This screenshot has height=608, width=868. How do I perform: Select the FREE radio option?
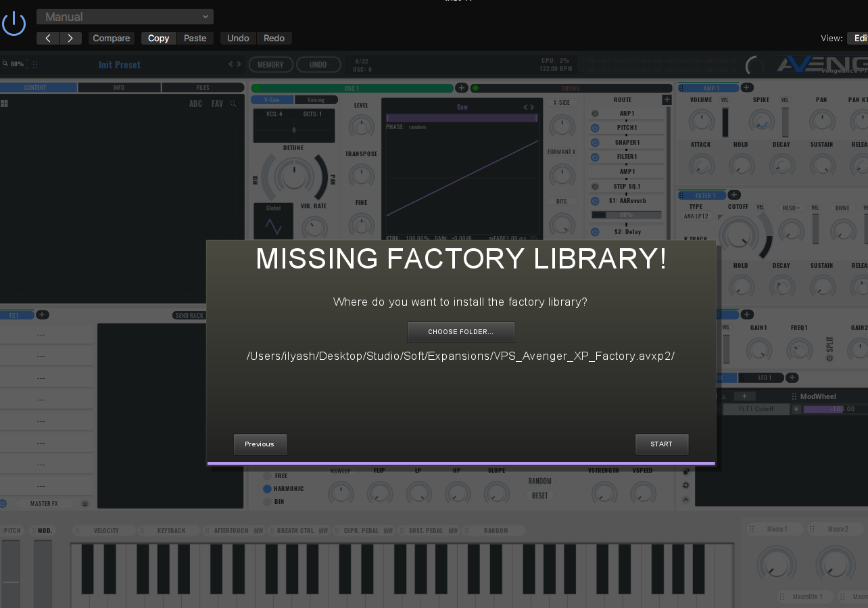click(x=267, y=475)
